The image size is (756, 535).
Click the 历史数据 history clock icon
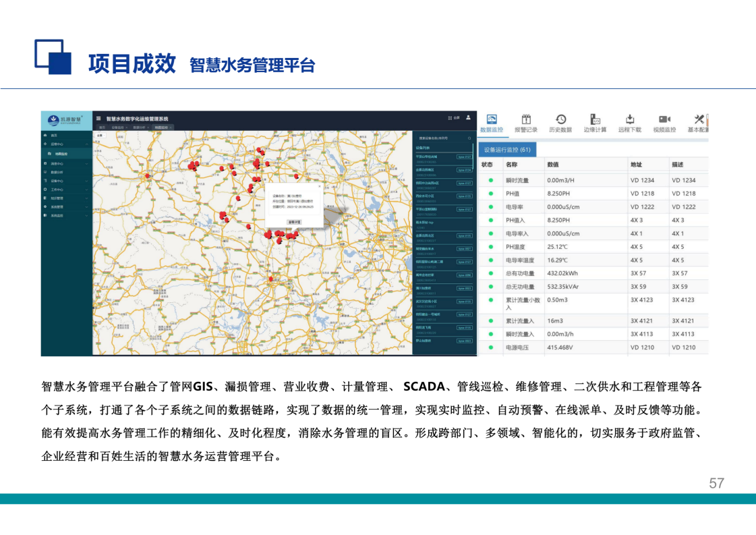pos(560,119)
